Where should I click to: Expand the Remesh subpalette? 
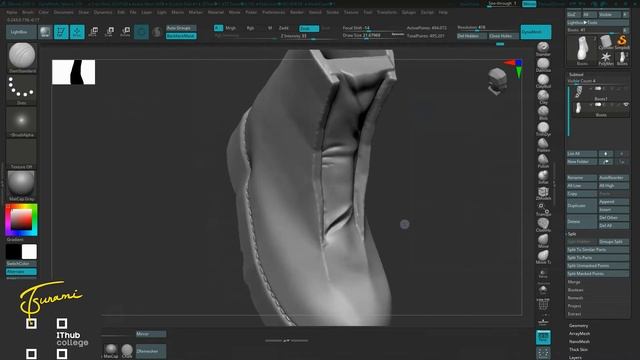coord(576,298)
